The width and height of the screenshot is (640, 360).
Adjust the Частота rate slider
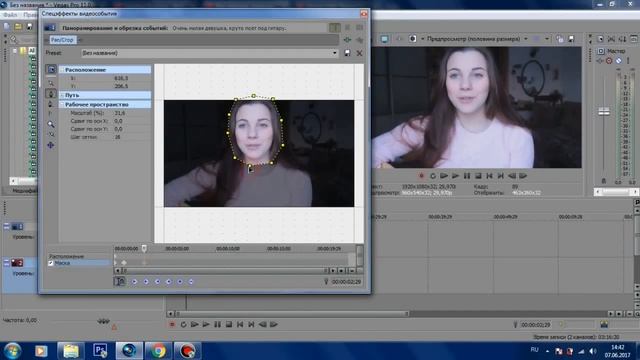tap(103, 321)
